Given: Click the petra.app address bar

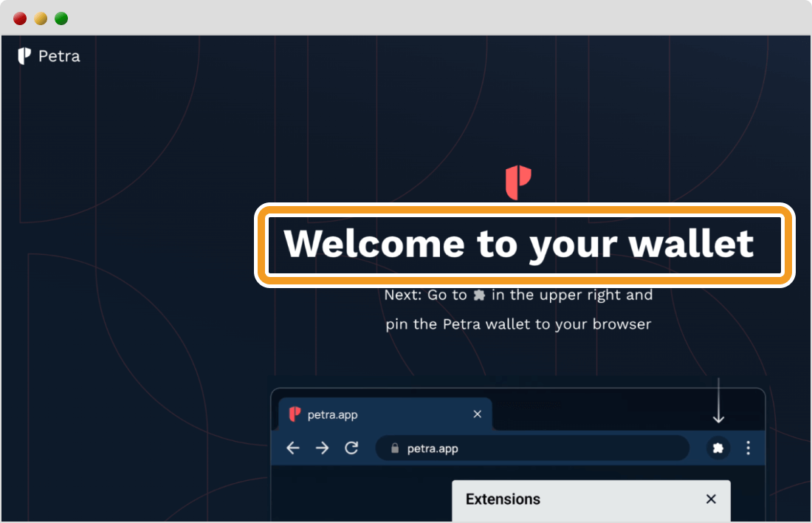Looking at the screenshot, I should tap(532, 448).
